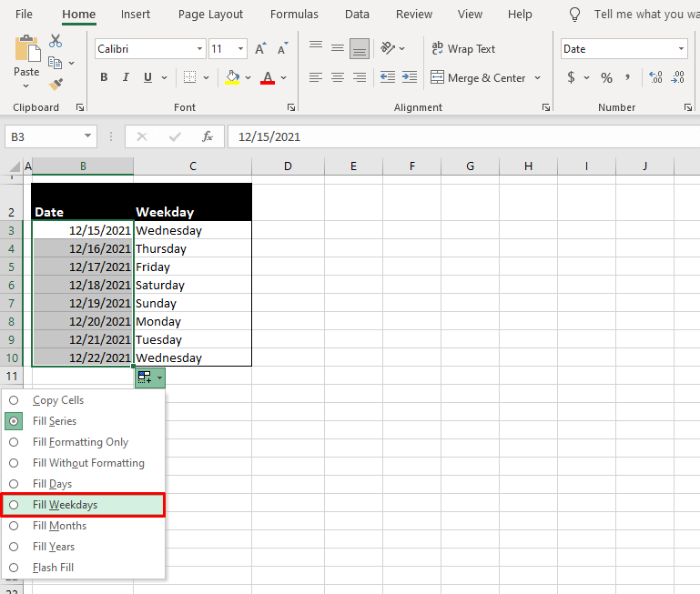Open the Calibri font name dropdown
This screenshot has width=700, height=594.
click(x=199, y=48)
